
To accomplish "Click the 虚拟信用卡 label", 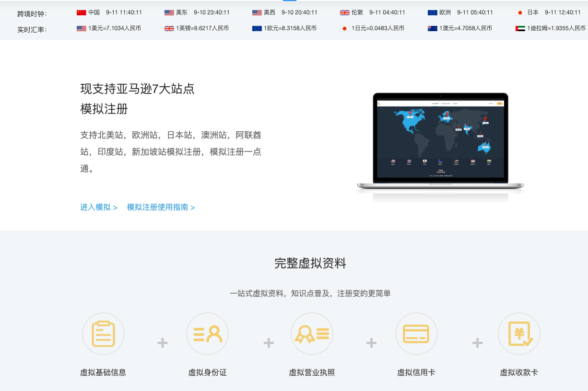I will [x=416, y=372].
